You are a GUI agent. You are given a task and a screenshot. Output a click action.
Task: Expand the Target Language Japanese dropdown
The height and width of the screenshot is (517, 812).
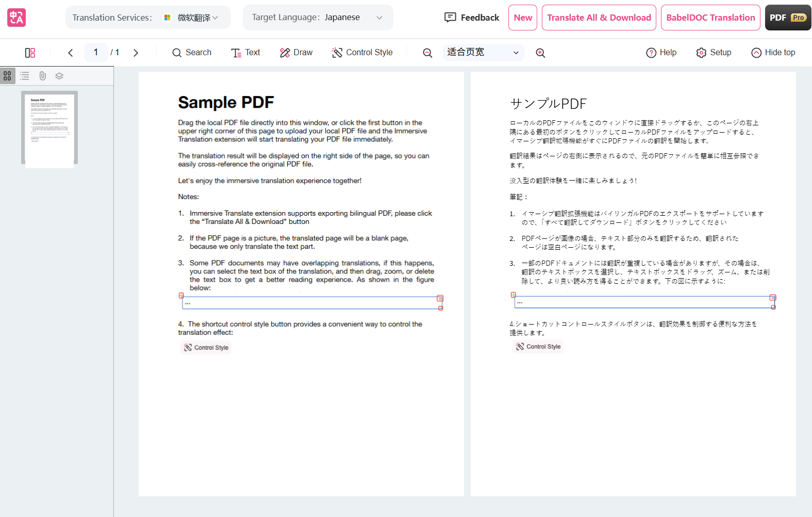(x=318, y=18)
